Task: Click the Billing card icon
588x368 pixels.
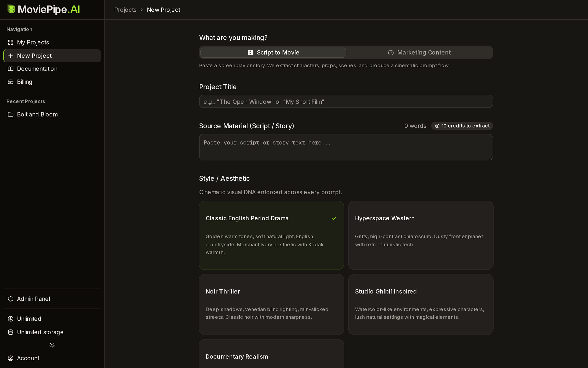Action: (11, 82)
